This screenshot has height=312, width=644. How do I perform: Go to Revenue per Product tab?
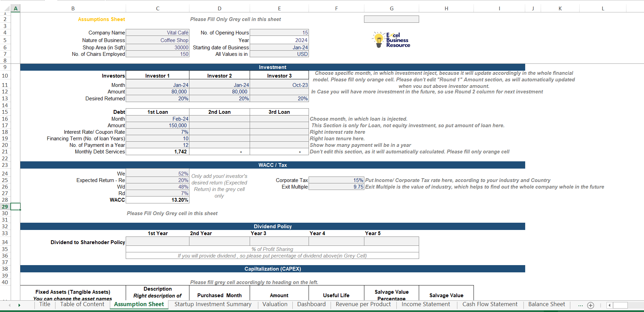[363, 304]
